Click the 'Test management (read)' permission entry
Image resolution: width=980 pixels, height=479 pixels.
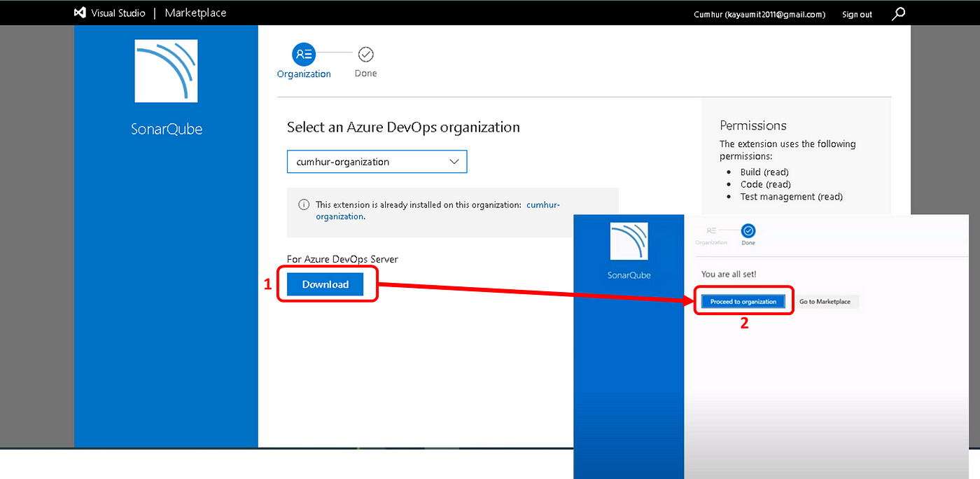pyautogui.click(x=792, y=197)
